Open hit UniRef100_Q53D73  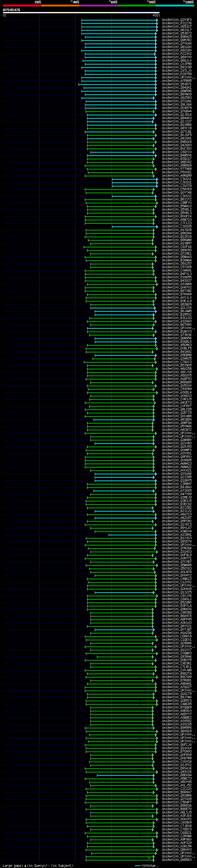click(177, 33)
